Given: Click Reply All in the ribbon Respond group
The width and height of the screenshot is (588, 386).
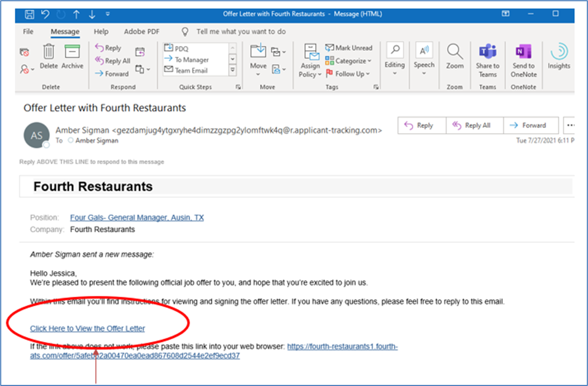Looking at the screenshot, I should click(x=113, y=61).
